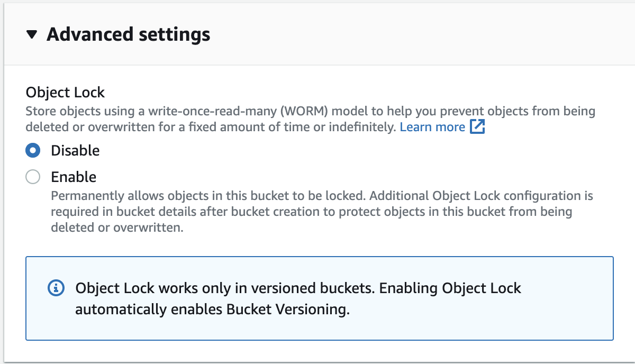Click the blue Object Lock versioning notice box
This screenshot has width=635, height=364.
pos(320,298)
